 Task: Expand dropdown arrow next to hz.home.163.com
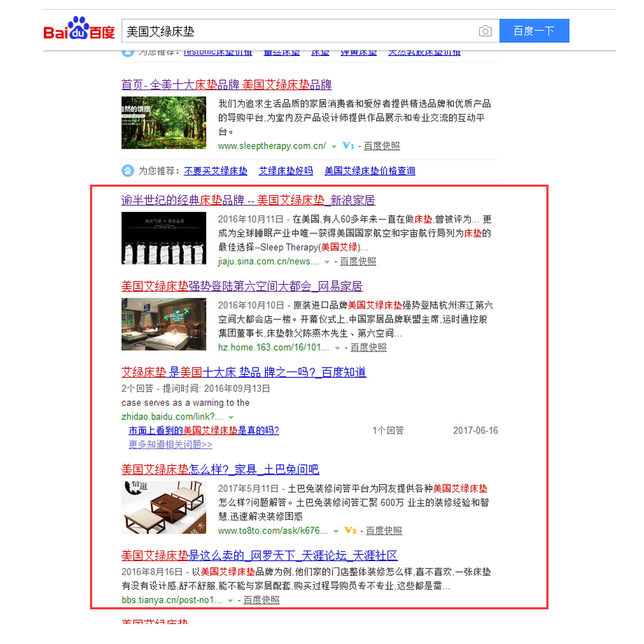tap(337, 348)
